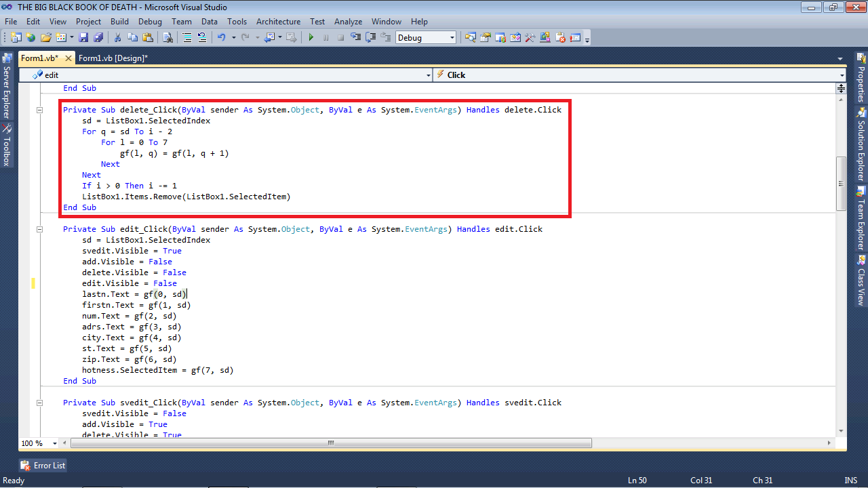Click the 'INS' status bar indicator
The image size is (868, 488).
[x=851, y=480]
